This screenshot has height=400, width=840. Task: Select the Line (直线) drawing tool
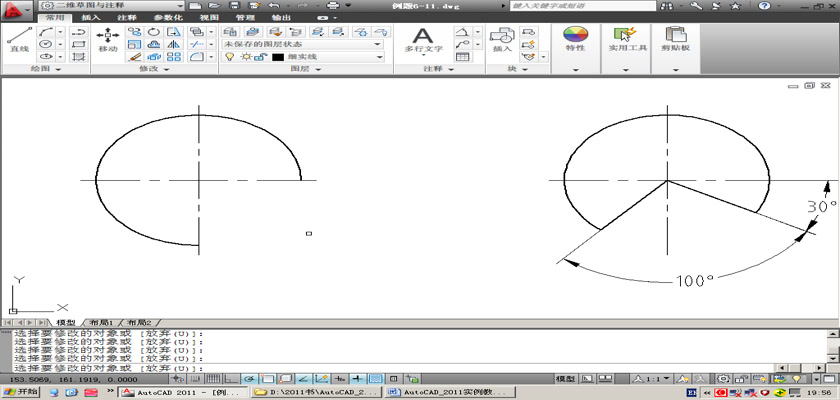pos(19,40)
